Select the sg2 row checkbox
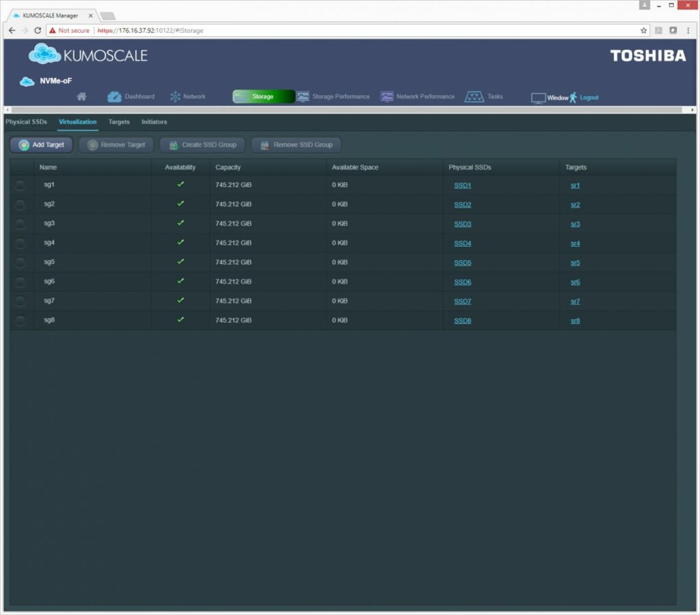Viewport: 700px width, 615px height. 20,204
